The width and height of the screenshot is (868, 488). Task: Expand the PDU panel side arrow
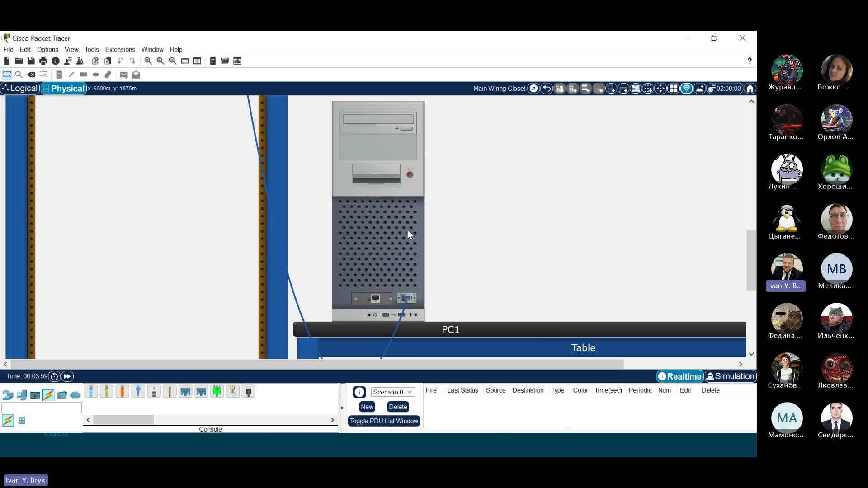(342, 408)
